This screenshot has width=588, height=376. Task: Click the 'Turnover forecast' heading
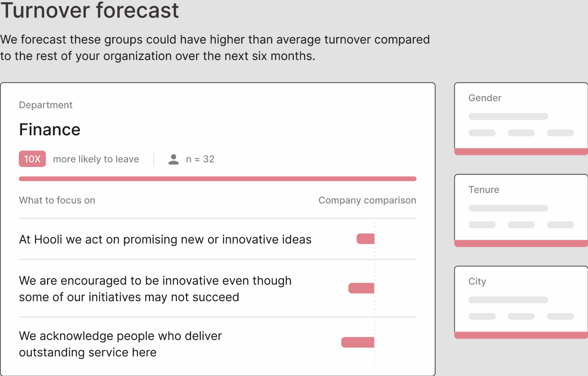(x=89, y=10)
